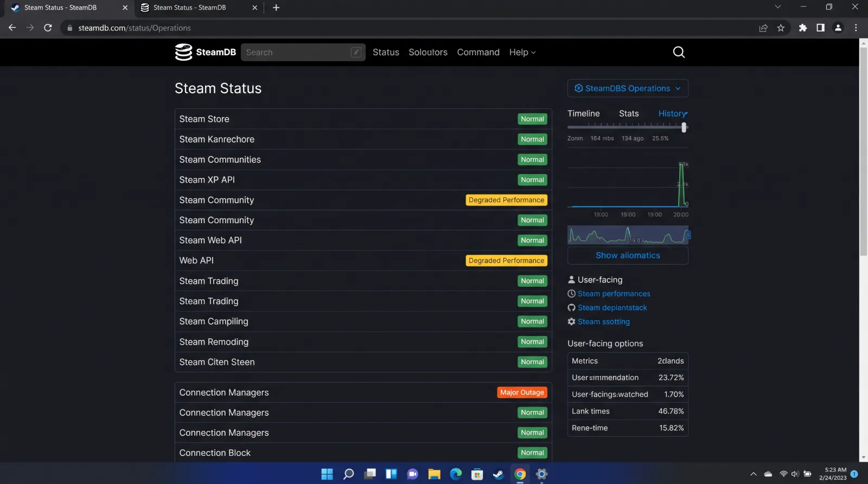
Task: Bookmark this page with the star icon
Action: click(x=781, y=28)
